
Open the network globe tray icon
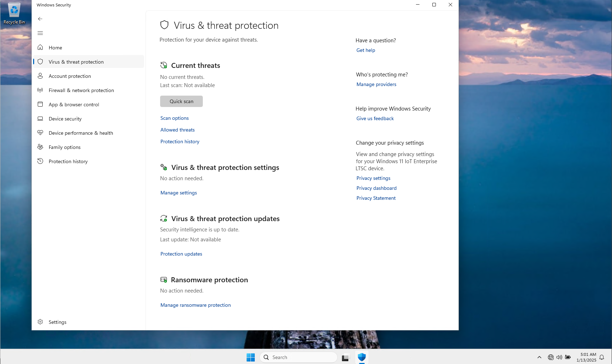coord(551,357)
